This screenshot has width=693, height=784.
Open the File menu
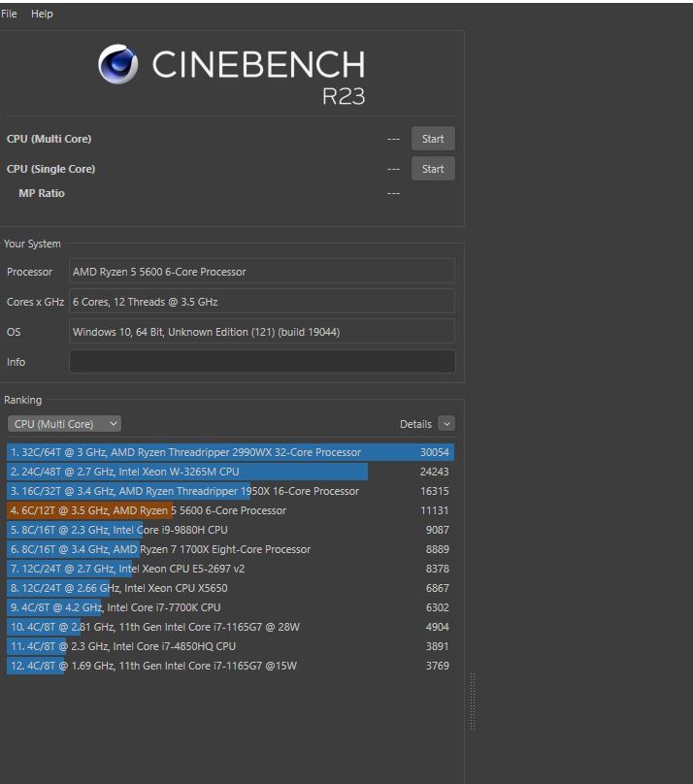coord(9,14)
